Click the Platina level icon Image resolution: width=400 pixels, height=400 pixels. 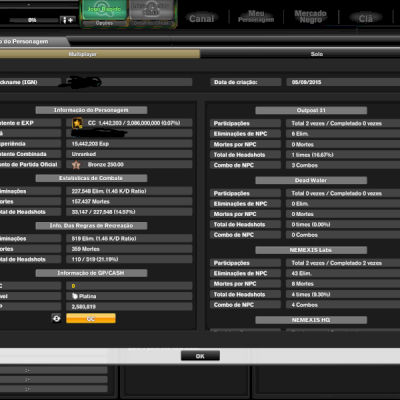tap(75, 296)
